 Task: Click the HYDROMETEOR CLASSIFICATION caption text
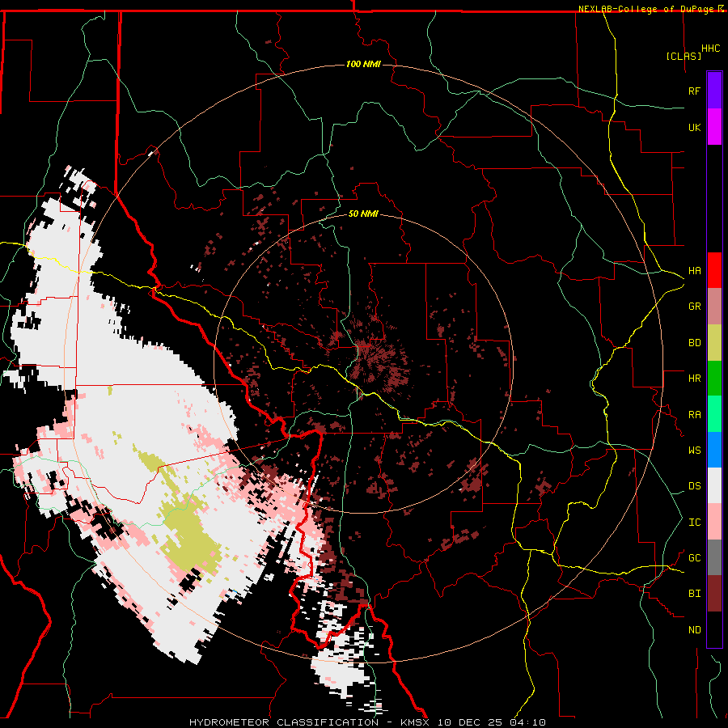(284, 722)
